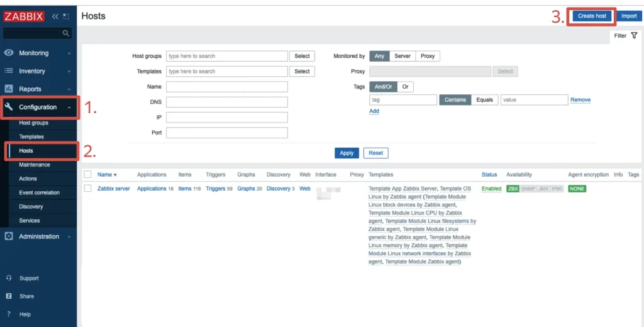Click the Support headset icon
Image resolution: width=644 pixels, height=327 pixels.
tap(9, 278)
